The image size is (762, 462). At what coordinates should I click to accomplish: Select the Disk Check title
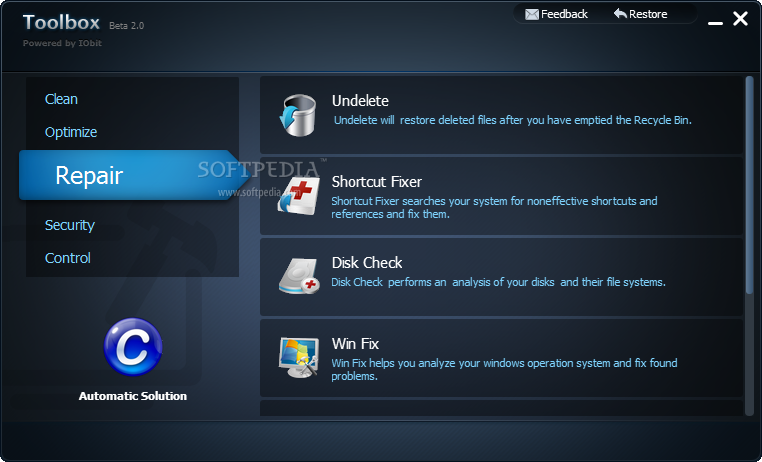tap(367, 263)
